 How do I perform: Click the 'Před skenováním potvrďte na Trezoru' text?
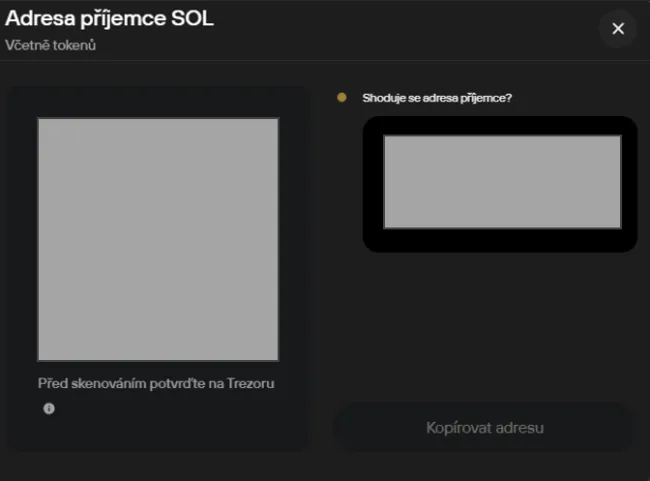click(x=156, y=384)
